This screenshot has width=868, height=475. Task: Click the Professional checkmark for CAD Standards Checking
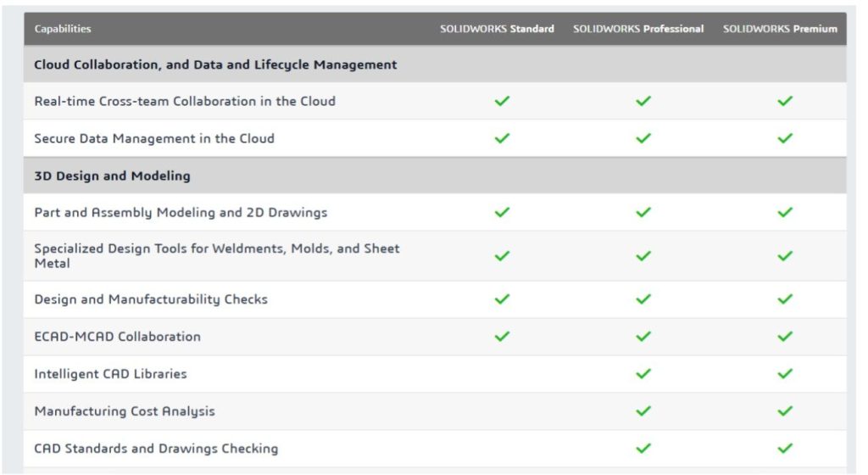click(x=643, y=448)
